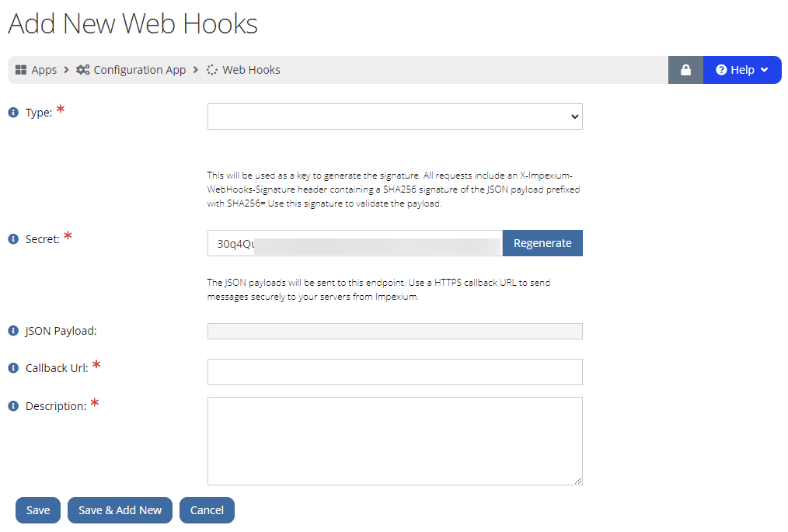
Task: Go to Apps in the breadcrumb
Action: (44, 70)
